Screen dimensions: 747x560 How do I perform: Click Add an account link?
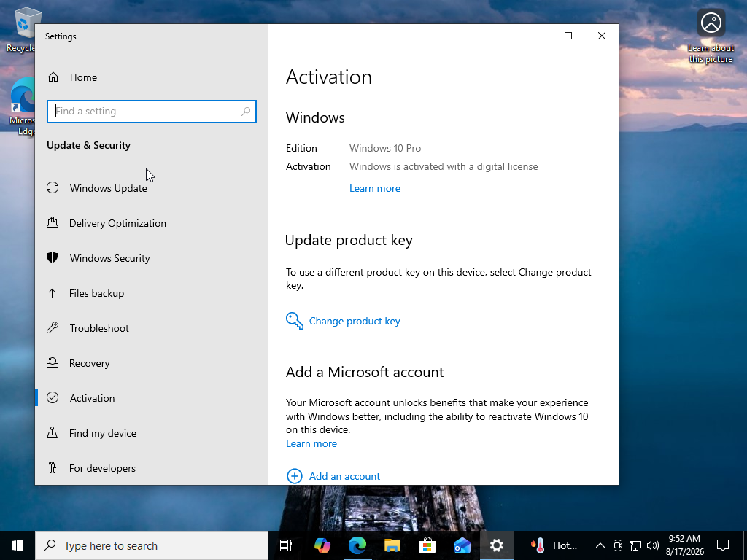(x=344, y=476)
